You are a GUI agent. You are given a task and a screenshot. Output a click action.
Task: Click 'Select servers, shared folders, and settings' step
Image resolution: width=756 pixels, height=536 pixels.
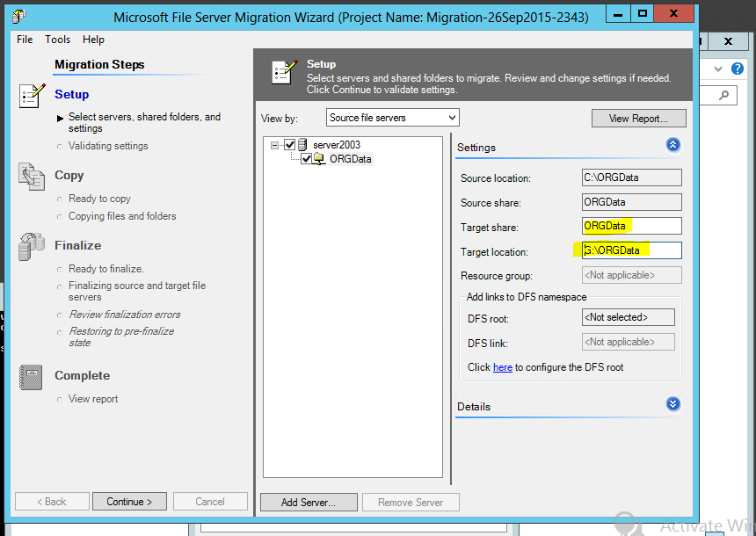(144, 122)
